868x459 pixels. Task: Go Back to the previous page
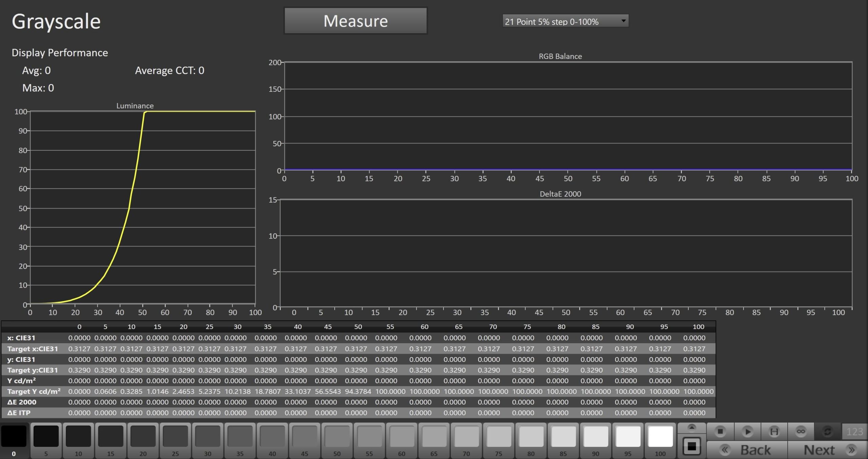(x=747, y=450)
